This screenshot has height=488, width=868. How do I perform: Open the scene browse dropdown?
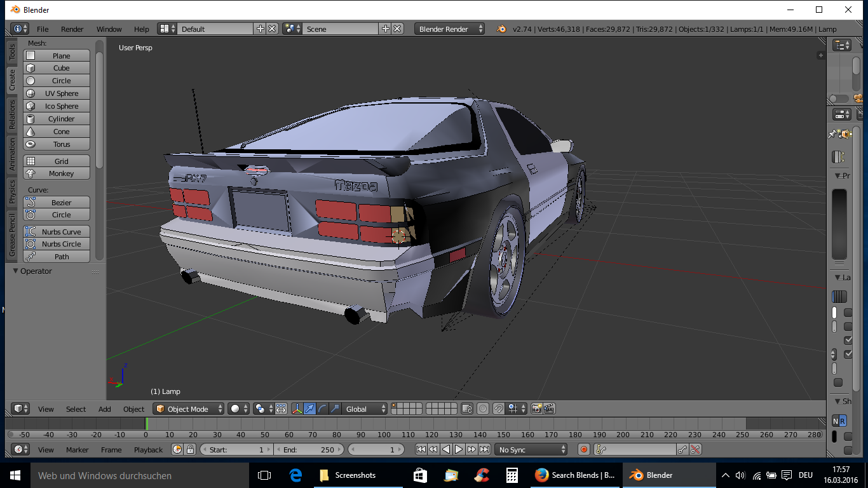coord(293,29)
